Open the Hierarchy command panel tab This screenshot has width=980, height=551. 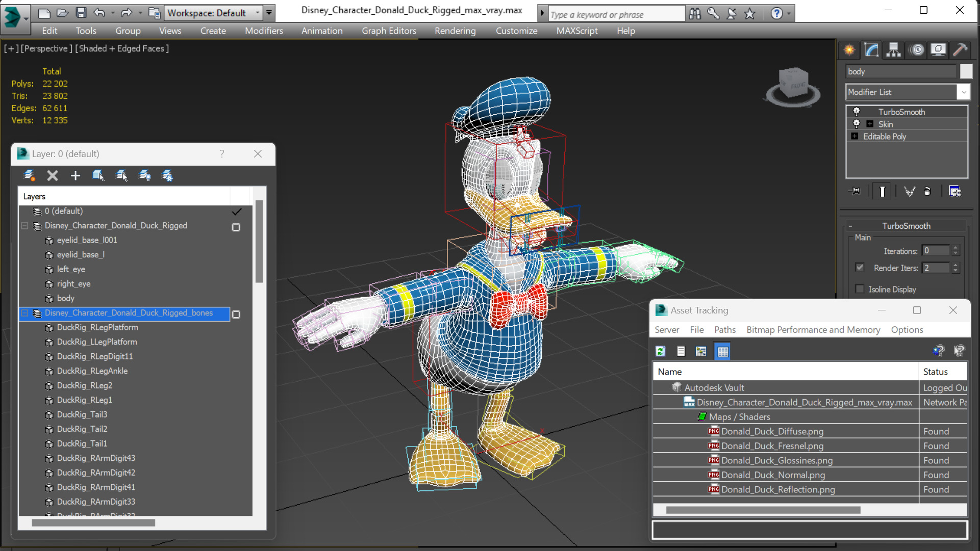[x=893, y=49]
